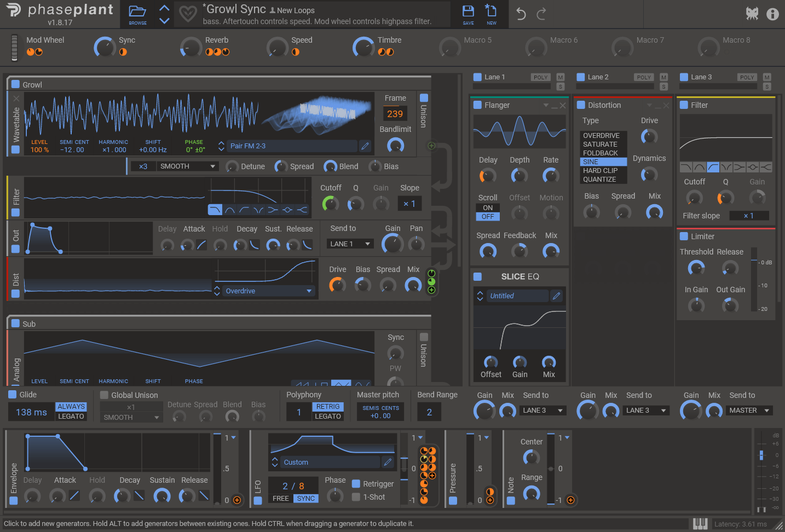Select the lowpass filter shape icon

pos(215,210)
